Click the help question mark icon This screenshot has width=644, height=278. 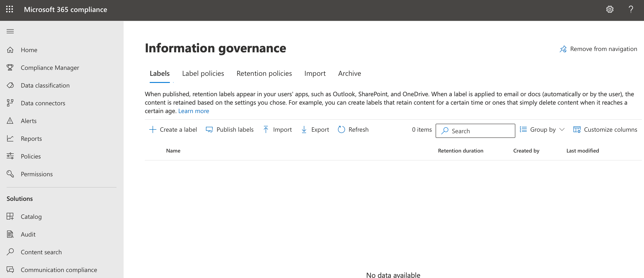click(630, 9)
